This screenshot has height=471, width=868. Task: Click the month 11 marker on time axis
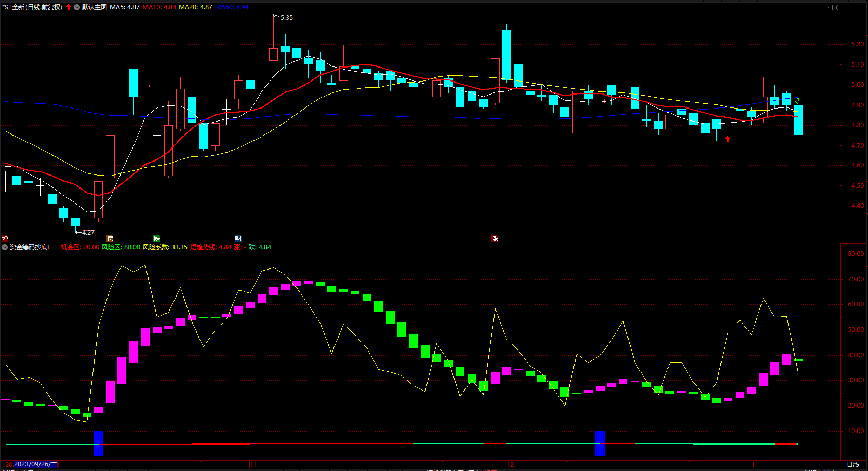[253, 465]
